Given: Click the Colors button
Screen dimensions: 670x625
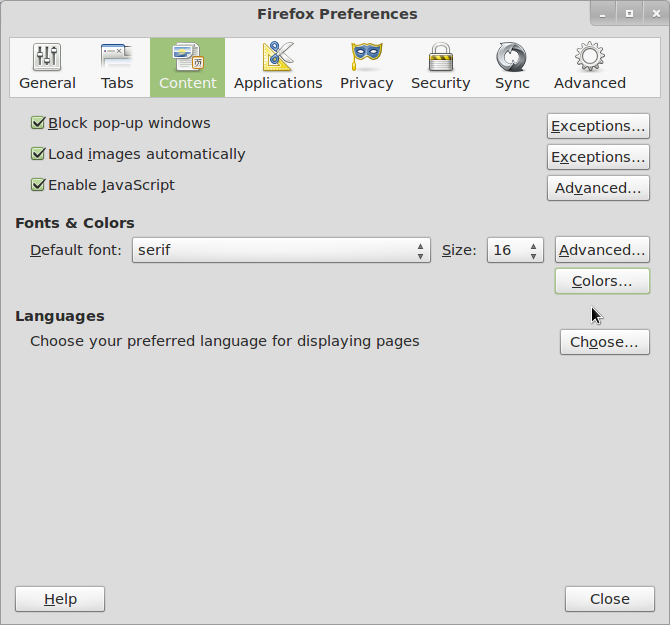Looking at the screenshot, I should click(x=602, y=281).
